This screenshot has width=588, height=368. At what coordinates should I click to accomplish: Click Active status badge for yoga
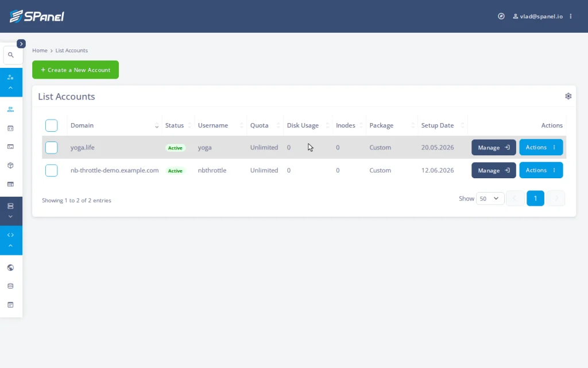tap(175, 148)
